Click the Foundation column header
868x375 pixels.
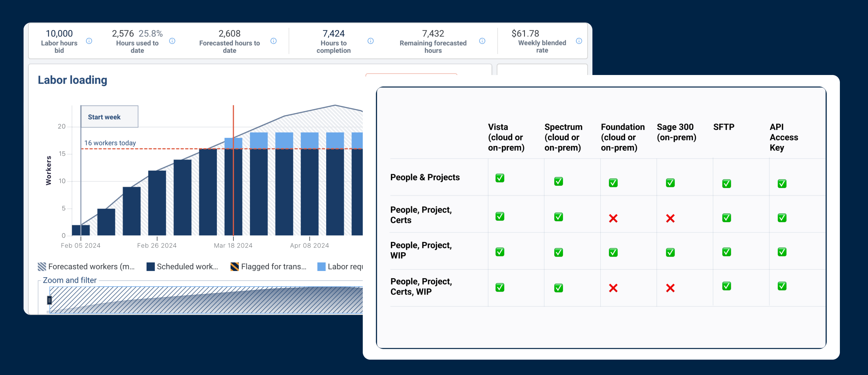coord(622,137)
